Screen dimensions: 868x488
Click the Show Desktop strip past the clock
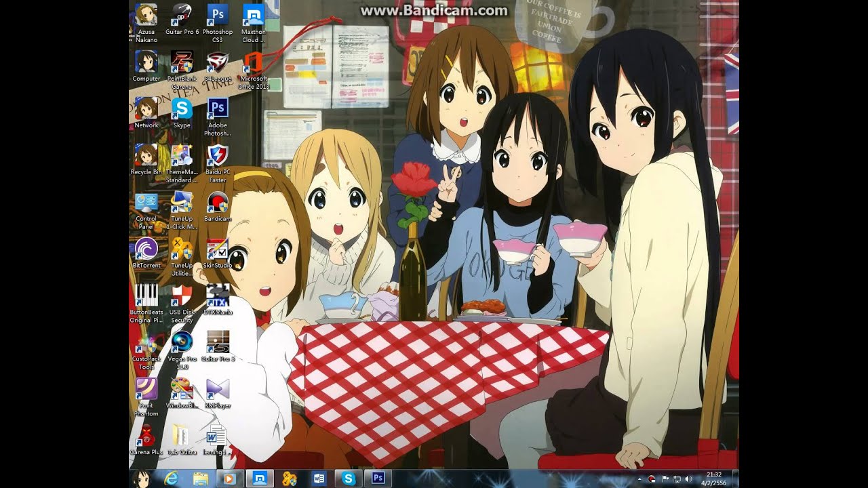734,479
